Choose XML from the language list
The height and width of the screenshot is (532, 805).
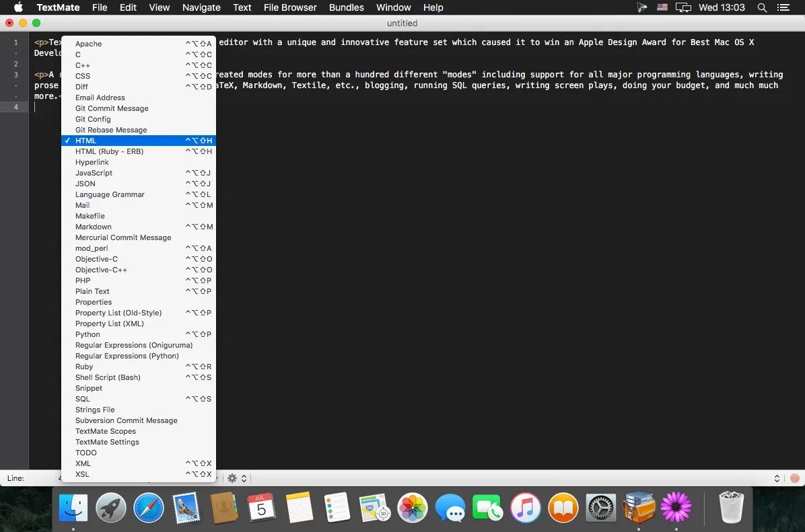point(139,464)
